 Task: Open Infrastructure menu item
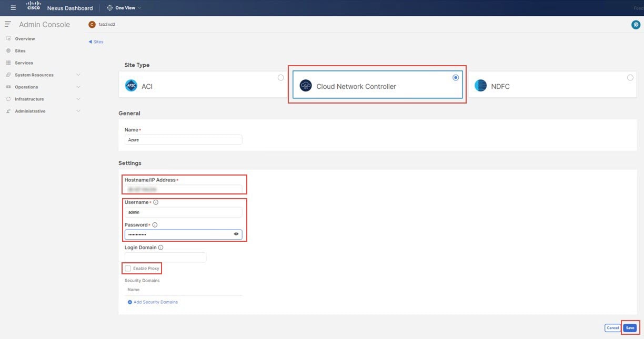(29, 99)
